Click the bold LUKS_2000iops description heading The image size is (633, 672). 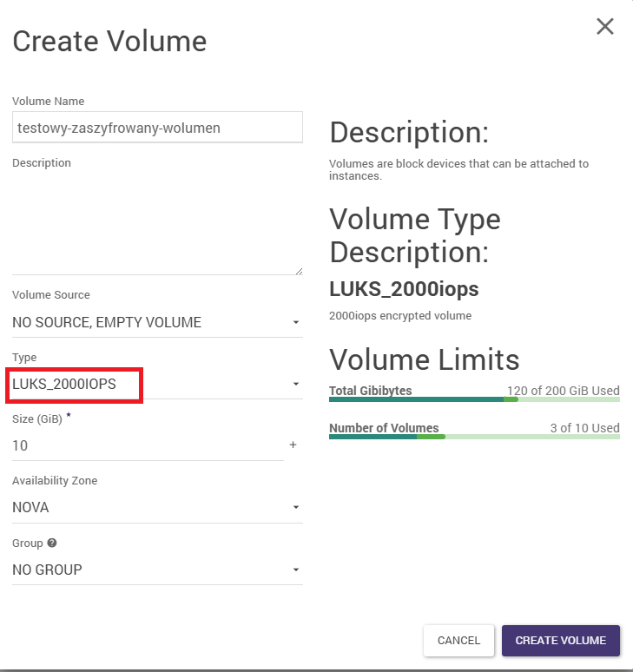404,288
